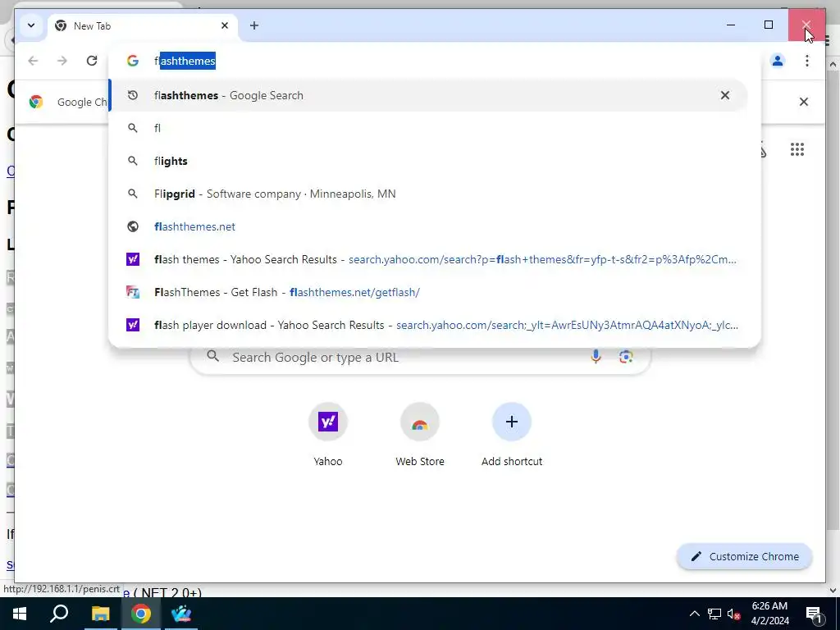Click the muted volume tray icon
The image size is (840, 630).
coord(734,614)
